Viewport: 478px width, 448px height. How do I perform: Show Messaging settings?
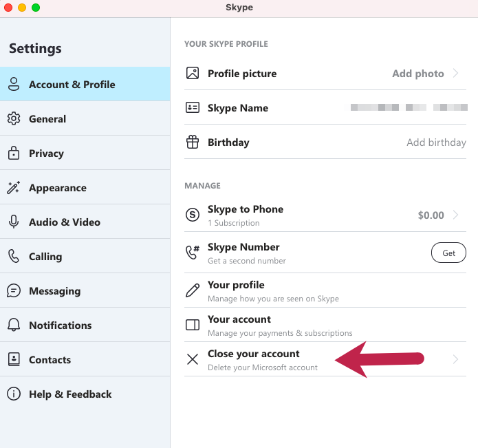click(x=85, y=290)
